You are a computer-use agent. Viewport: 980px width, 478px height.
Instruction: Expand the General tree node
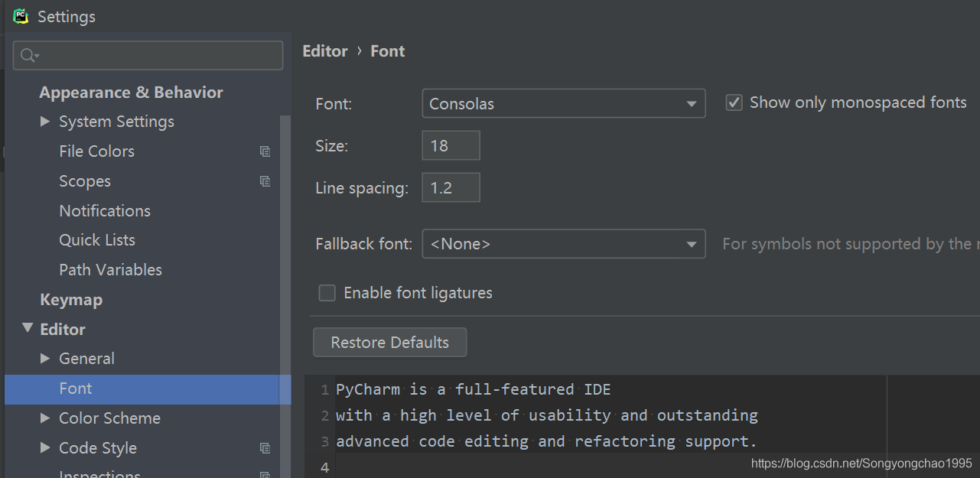click(x=45, y=358)
